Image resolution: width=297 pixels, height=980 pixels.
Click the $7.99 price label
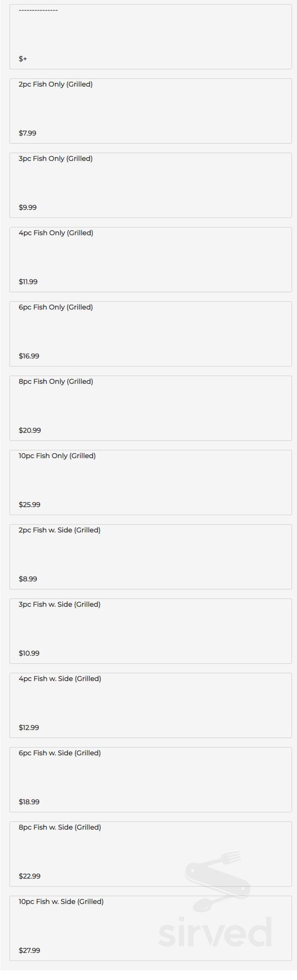pyautogui.click(x=28, y=133)
